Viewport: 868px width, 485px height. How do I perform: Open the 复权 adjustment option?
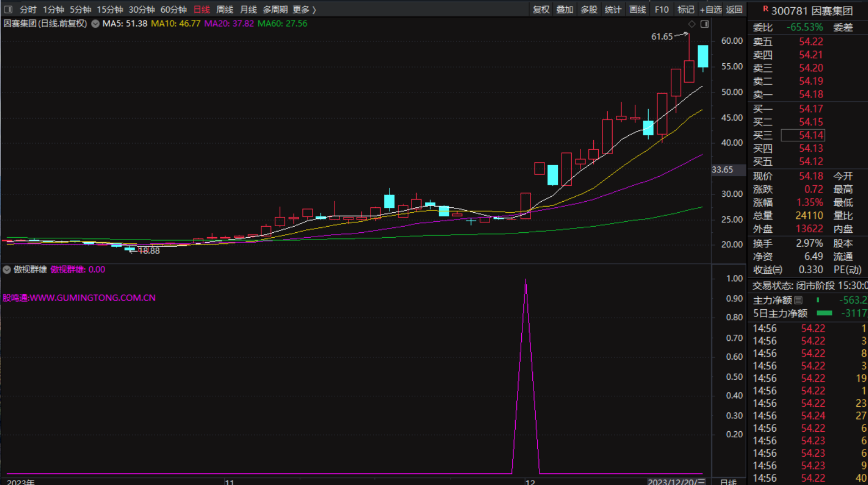pyautogui.click(x=541, y=9)
